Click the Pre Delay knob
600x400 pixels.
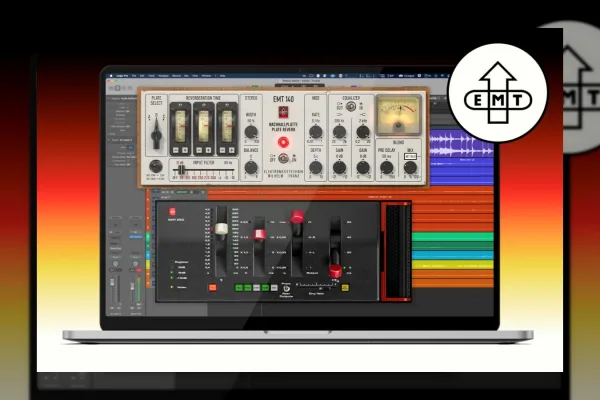[x=386, y=167]
